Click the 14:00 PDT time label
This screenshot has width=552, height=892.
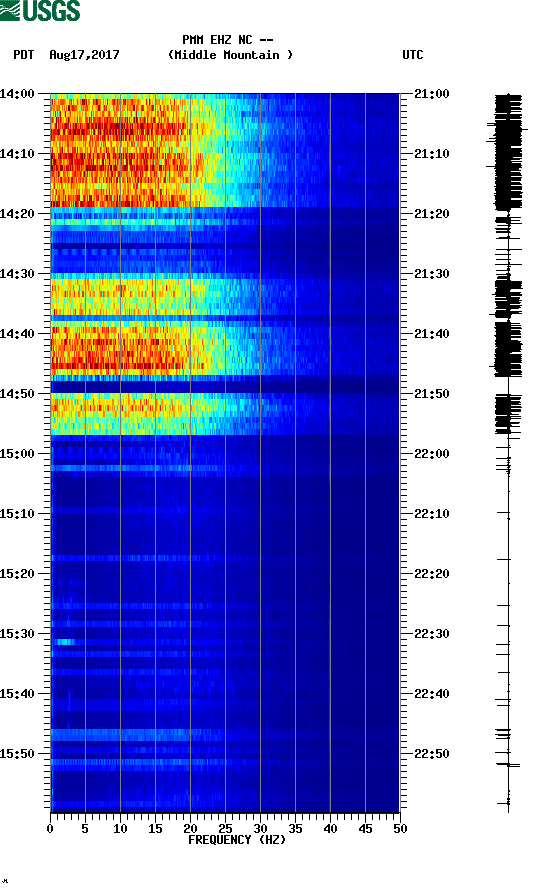click(17, 94)
